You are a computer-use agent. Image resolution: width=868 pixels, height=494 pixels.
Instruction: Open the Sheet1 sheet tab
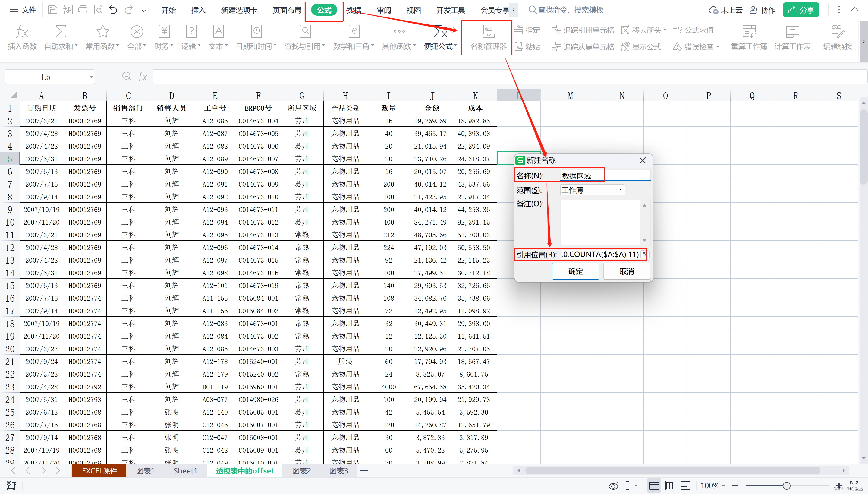pos(185,470)
